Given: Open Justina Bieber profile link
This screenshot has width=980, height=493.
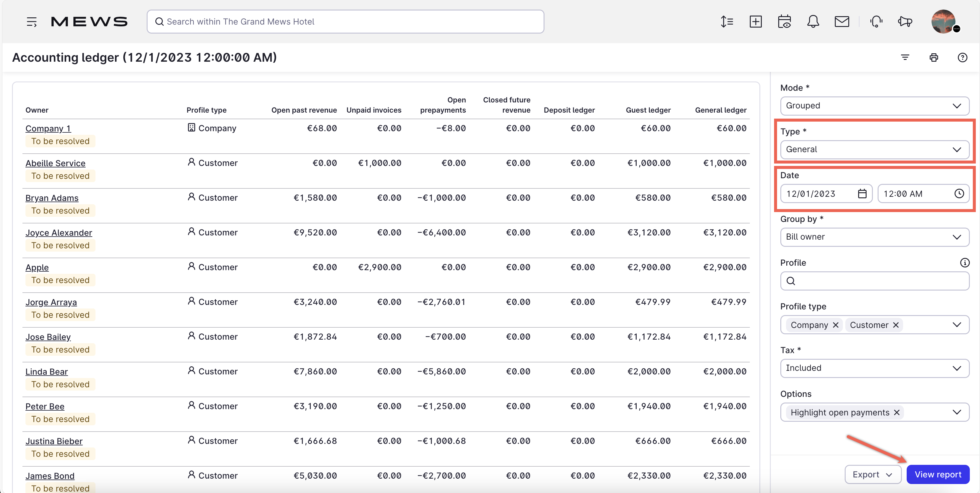Looking at the screenshot, I should click(54, 441).
